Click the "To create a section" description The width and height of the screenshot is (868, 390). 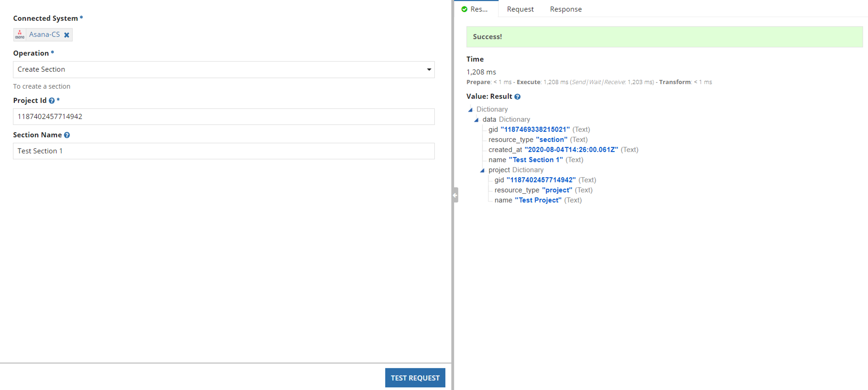click(x=42, y=86)
